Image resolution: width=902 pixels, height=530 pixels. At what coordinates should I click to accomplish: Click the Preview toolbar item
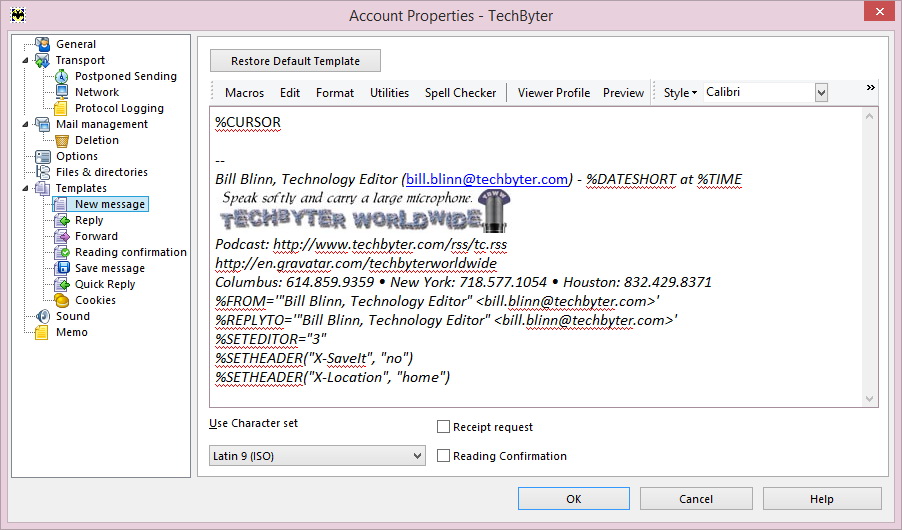pos(623,93)
